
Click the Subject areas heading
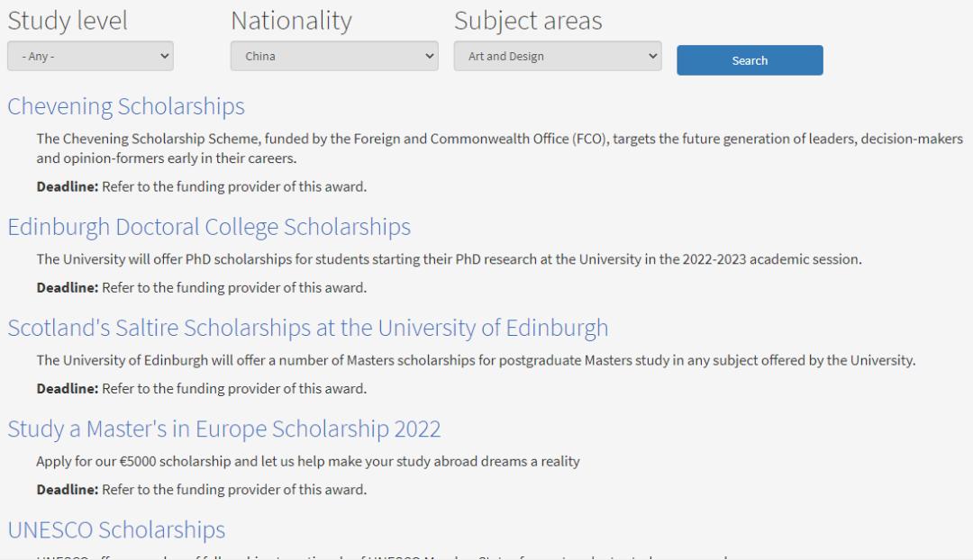click(528, 21)
